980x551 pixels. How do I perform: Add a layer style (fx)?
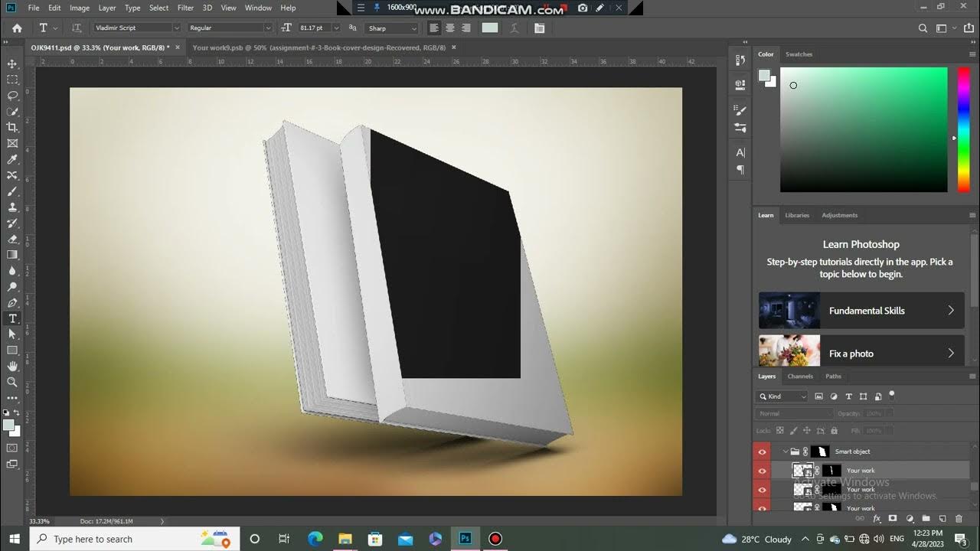(877, 519)
